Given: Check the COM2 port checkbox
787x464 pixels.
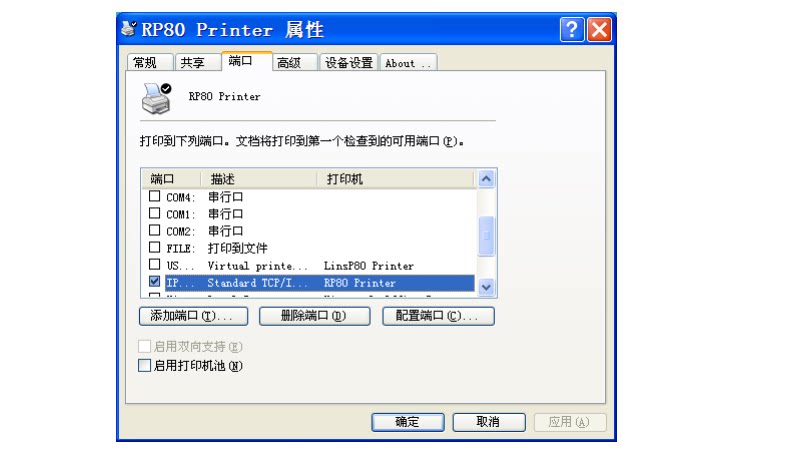Looking at the screenshot, I should tap(155, 230).
